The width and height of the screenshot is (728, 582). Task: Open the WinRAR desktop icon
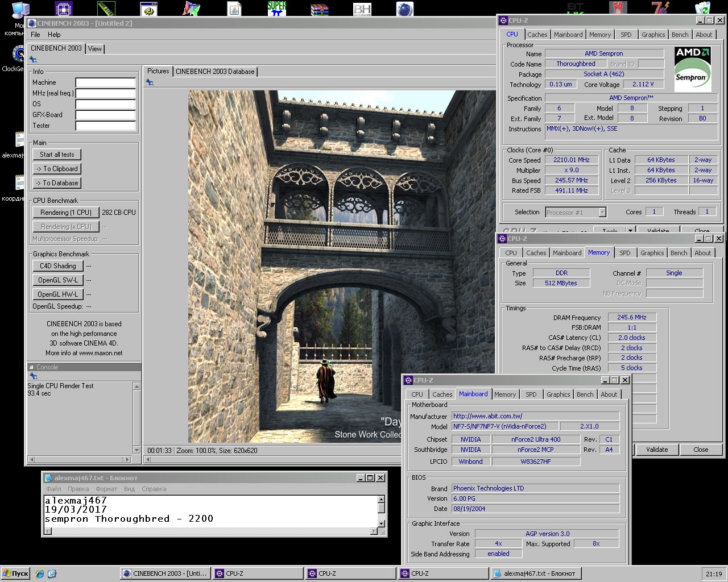coord(319,9)
